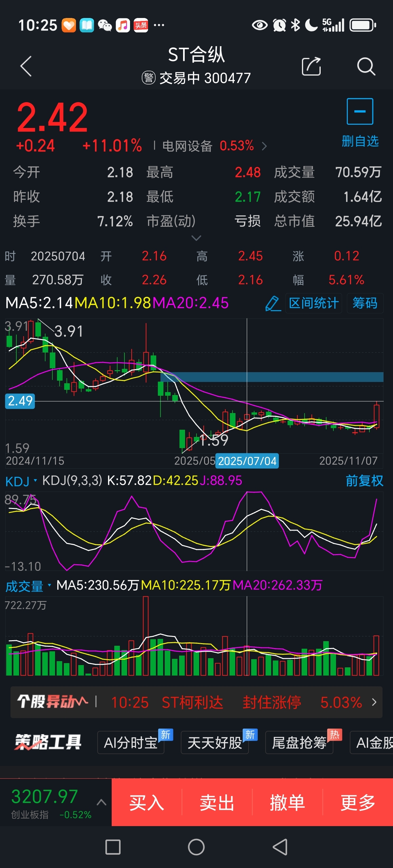This screenshot has width=393, height=868.
Task: Open the AI金股 strategy tool
Action: 372,743
